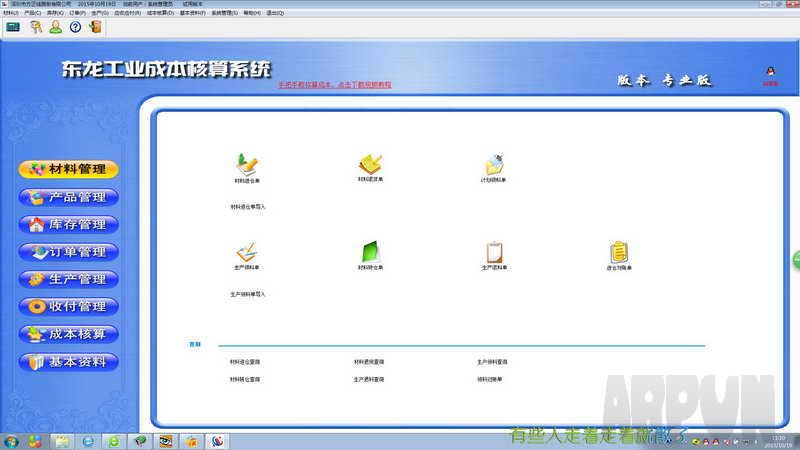Viewport: 800px width, 450px height.
Task: Click the keys icon in the toolbar
Action: [x=36, y=27]
